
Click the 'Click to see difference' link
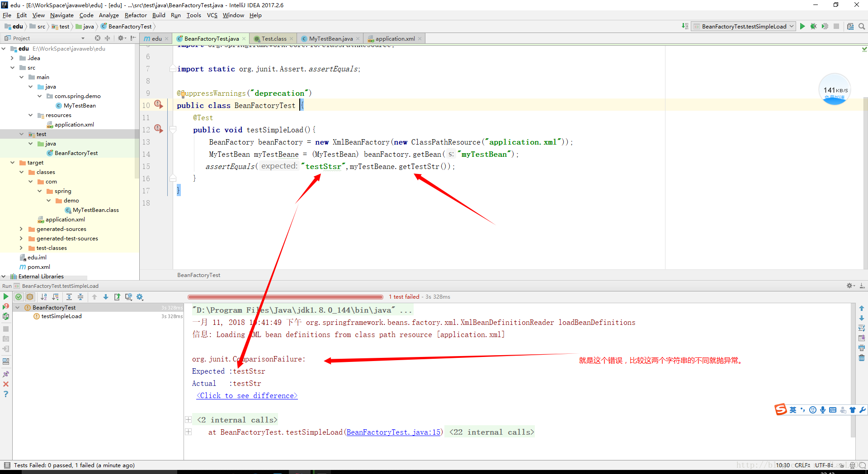point(247,396)
